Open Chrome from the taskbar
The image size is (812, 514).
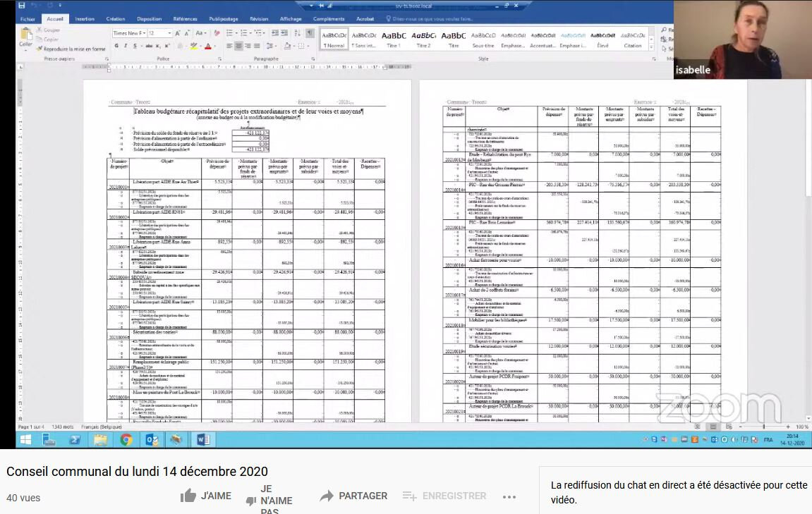[126, 440]
